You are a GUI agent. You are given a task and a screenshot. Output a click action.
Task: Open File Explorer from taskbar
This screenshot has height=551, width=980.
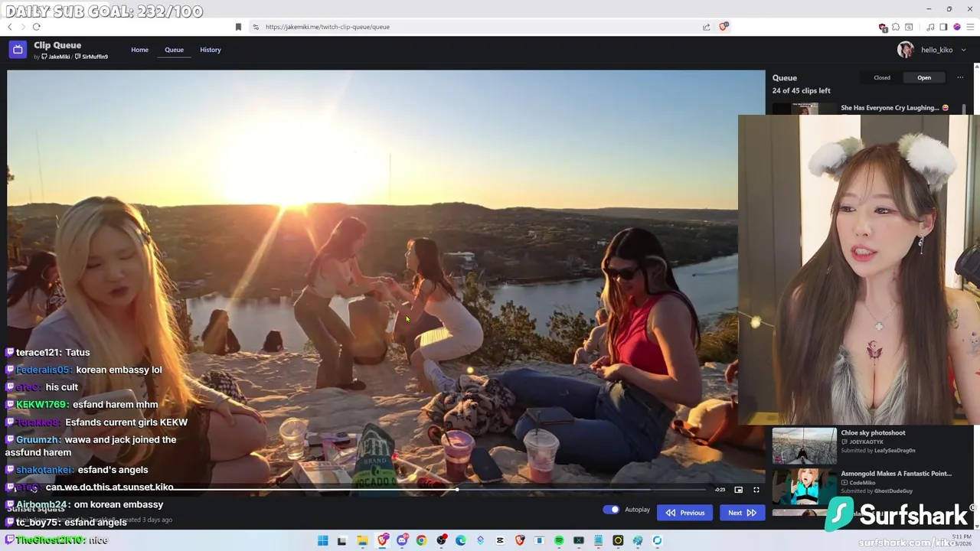tap(363, 540)
